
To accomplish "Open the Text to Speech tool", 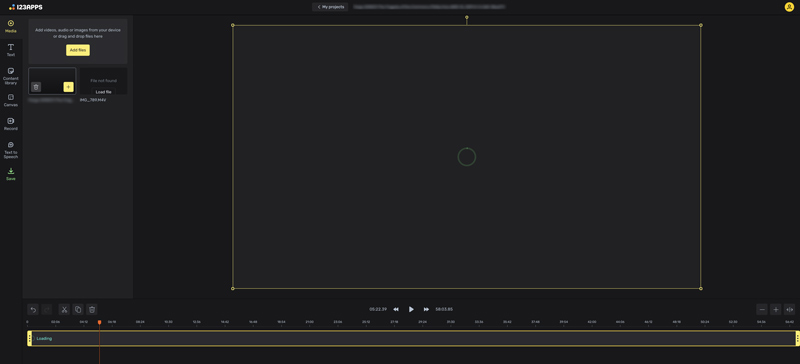I will [11, 150].
